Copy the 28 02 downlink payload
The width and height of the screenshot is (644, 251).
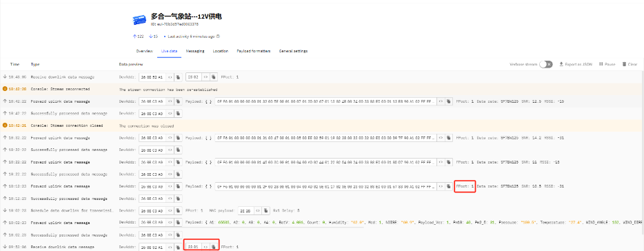pyautogui.click(x=214, y=77)
